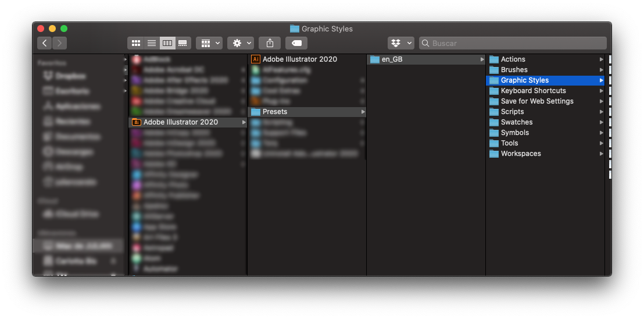The image size is (644, 319).
Task: Click the Buscar search field
Action: pos(513,43)
